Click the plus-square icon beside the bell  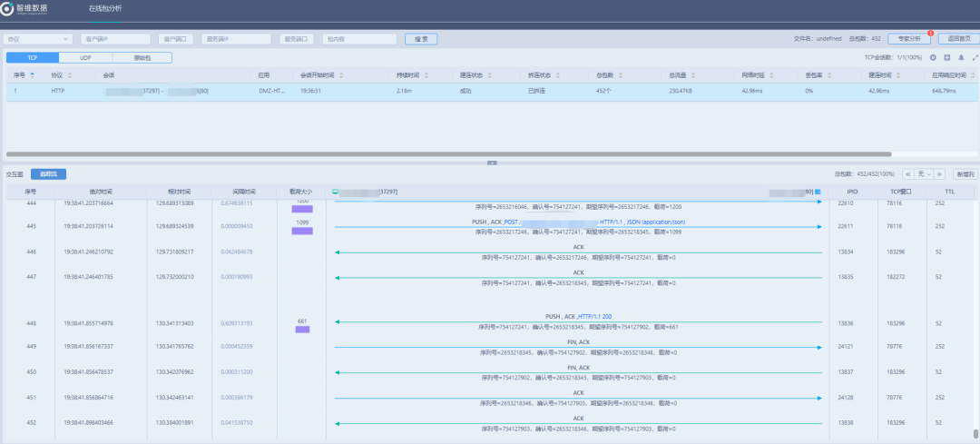pyautogui.click(x=946, y=57)
